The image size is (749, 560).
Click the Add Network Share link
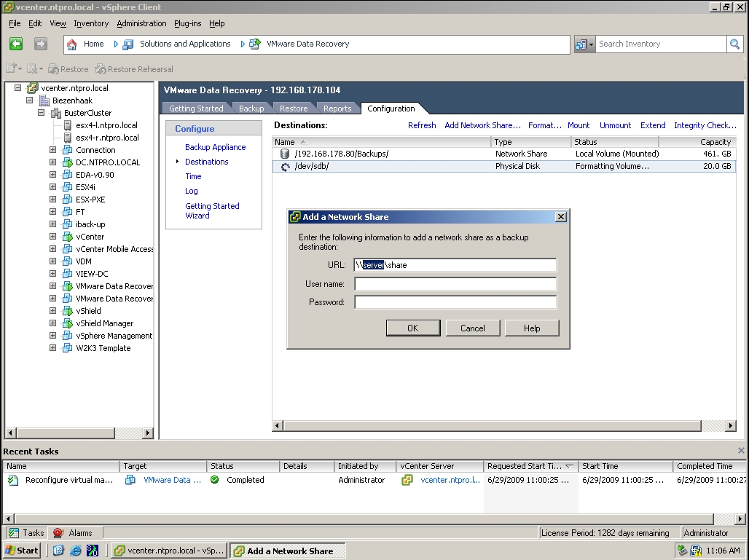click(482, 125)
